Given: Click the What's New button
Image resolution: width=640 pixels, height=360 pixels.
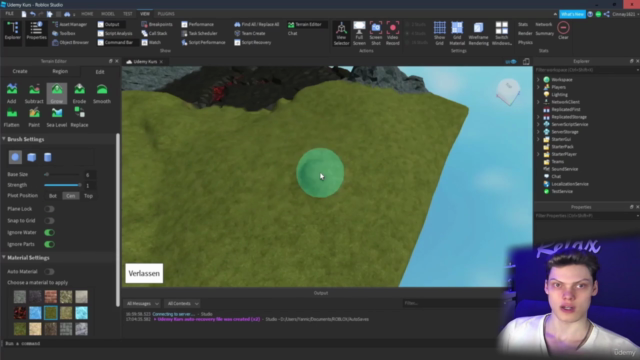Looking at the screenshot, I should click(572, 14).
